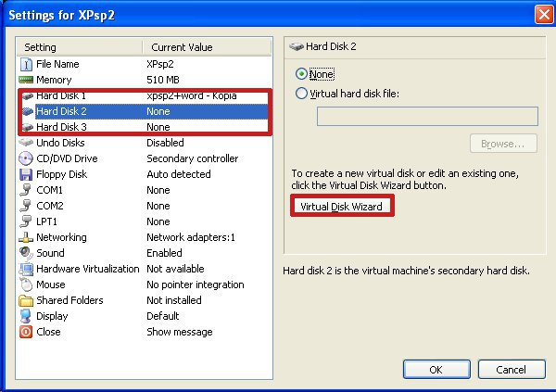Select the Close setting row label
556x392 pixels.
tap(48, 332)
